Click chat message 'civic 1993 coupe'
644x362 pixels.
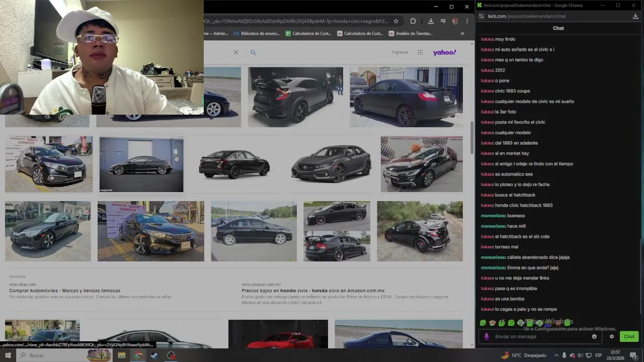(x=512, y=91)
